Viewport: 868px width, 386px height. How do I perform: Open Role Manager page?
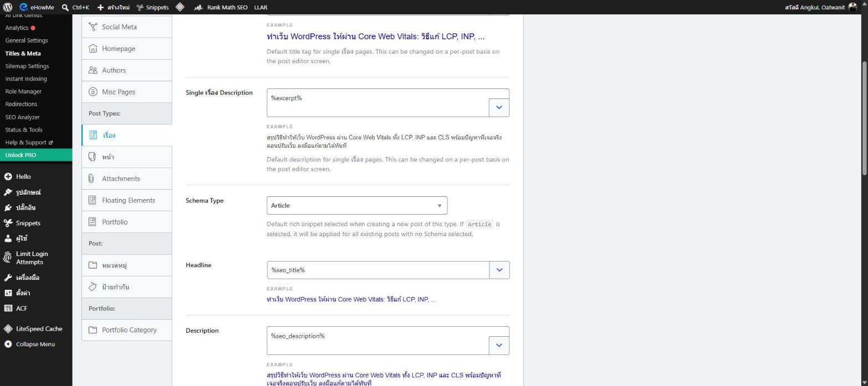[x=23, y=91]
